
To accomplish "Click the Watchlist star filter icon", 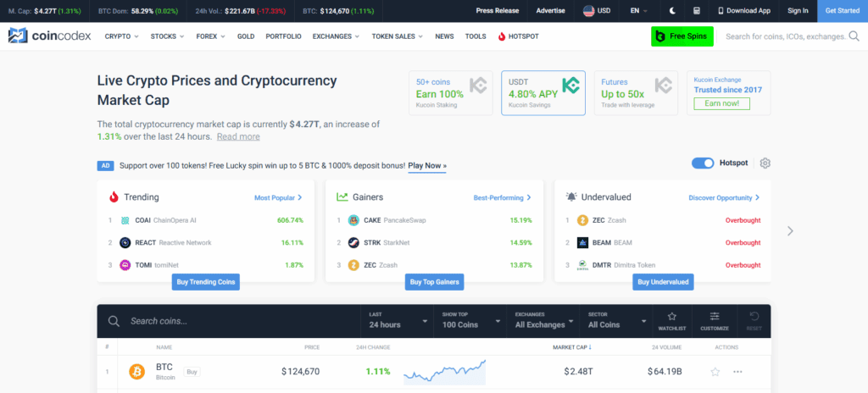I will point(672,320).
